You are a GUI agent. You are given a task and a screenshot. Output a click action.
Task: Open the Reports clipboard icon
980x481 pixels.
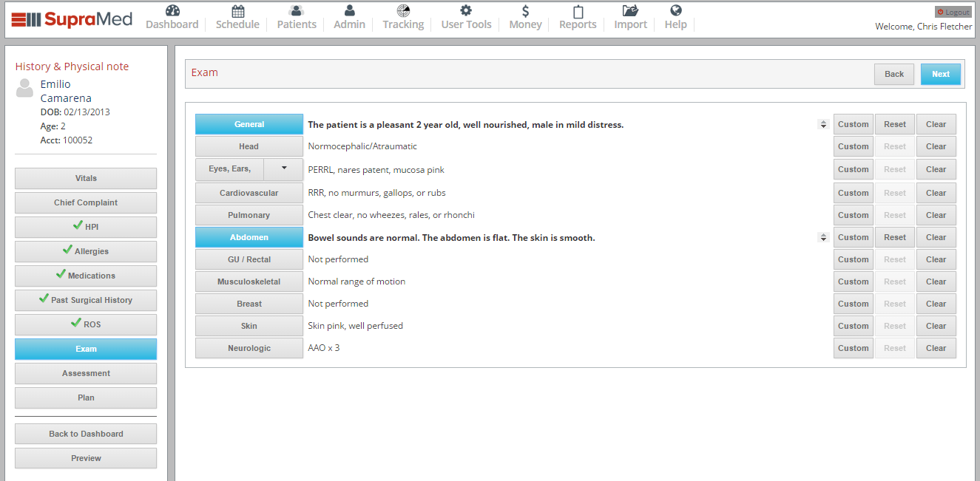[578, 11]
